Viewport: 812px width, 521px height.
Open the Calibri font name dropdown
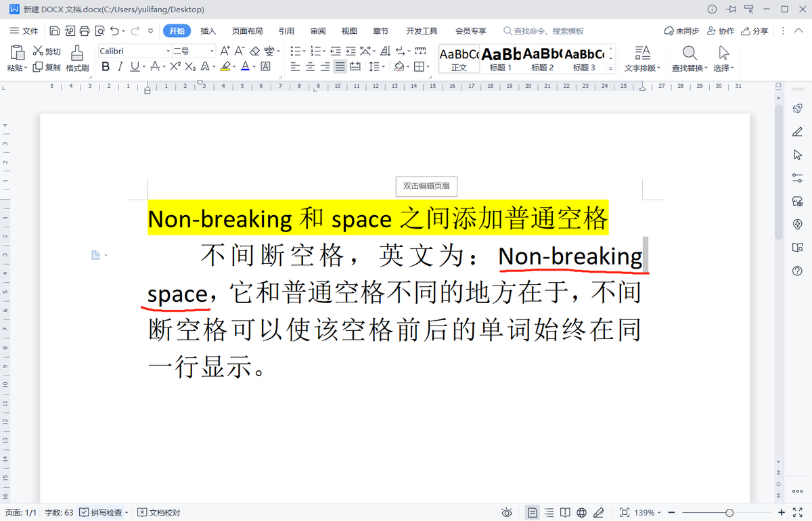[x=168, y=51]
